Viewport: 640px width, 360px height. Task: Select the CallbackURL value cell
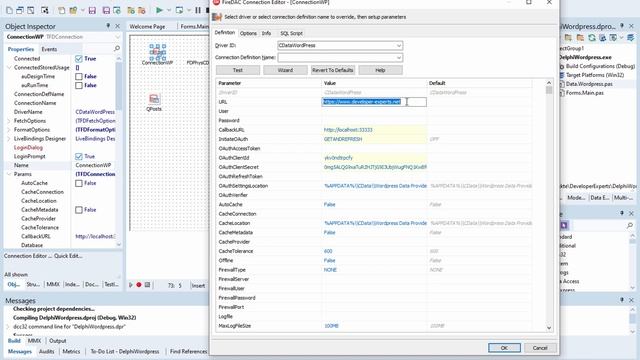374,130
